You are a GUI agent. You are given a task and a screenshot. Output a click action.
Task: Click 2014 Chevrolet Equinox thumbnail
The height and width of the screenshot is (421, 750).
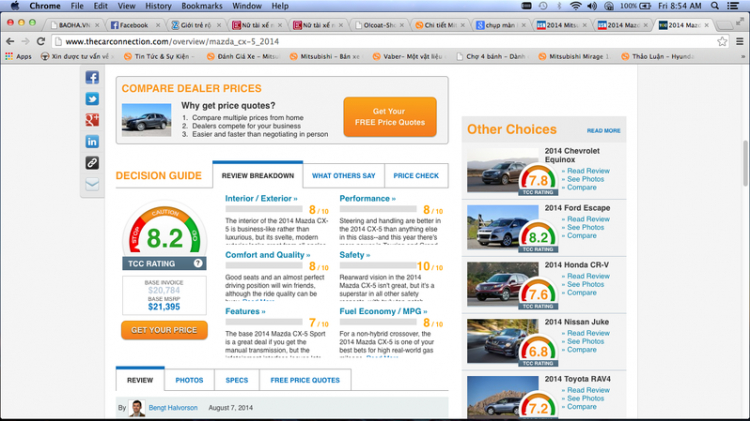503,170
